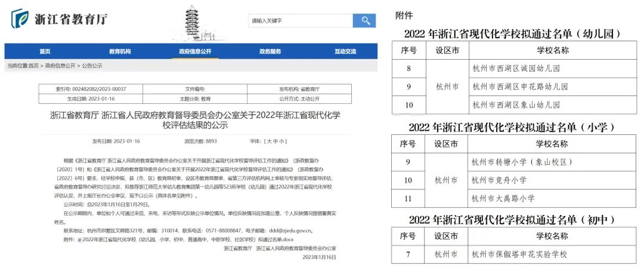The image size is (644, 274).
Task: Go to 首页 in the breadcrumb
Action: (x=33, y=66)
